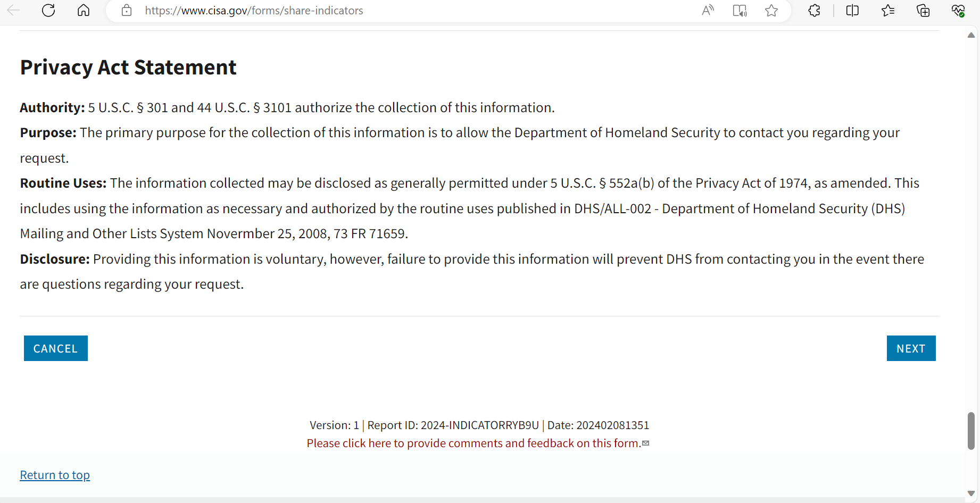Enter Immersive Reader mode
Screen dimensions: 980x503
[740, 10]
